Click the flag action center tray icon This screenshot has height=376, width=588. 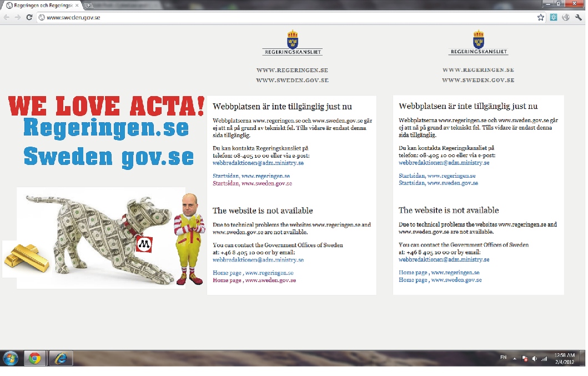[x=525, y=359]
